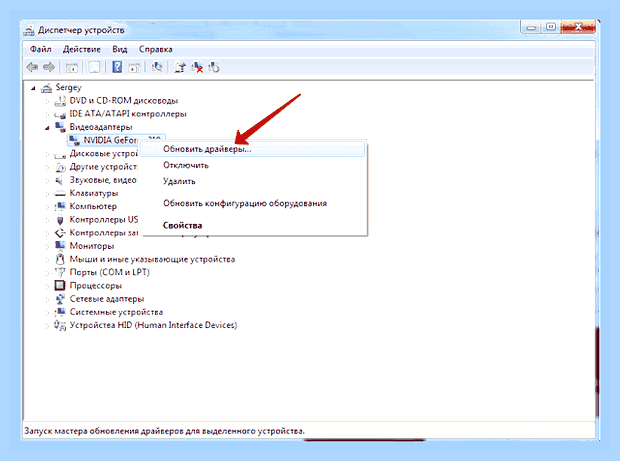Select the Компьютер tree label
620x461 pixels.
tap(93, 206)
